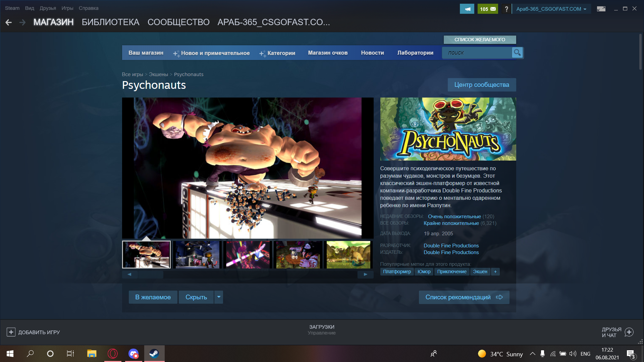644x362 pixels.
Task: Open the dropdown arrow beside Скрыть
Action: point(219,297)
